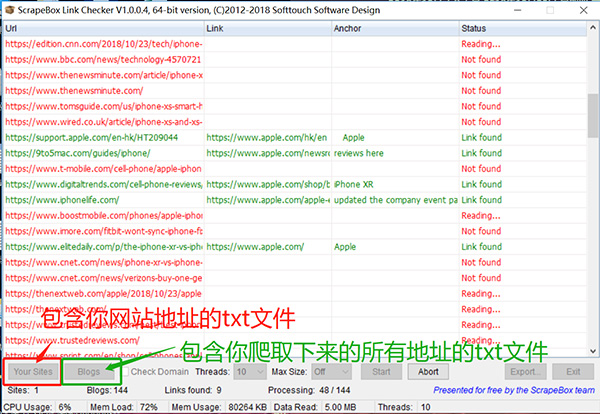Click the 'iPhone XR' anchor cell

[395, 184]
